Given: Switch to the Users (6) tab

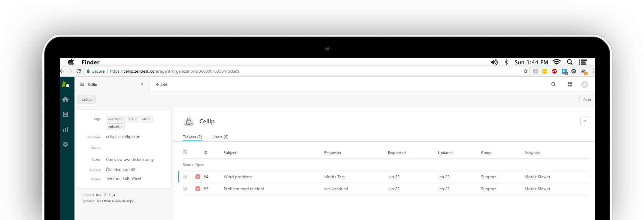Looking at the screenshot, I should coord(220,137).
